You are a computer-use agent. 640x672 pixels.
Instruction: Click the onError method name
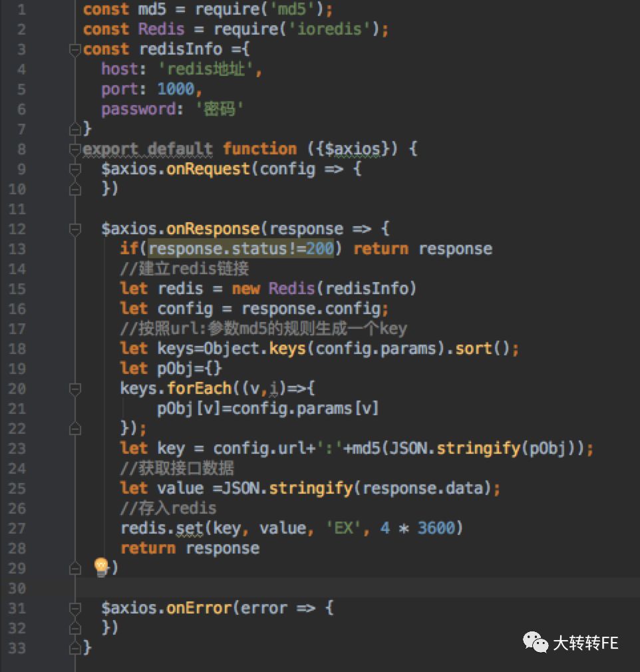pos(199,608)
